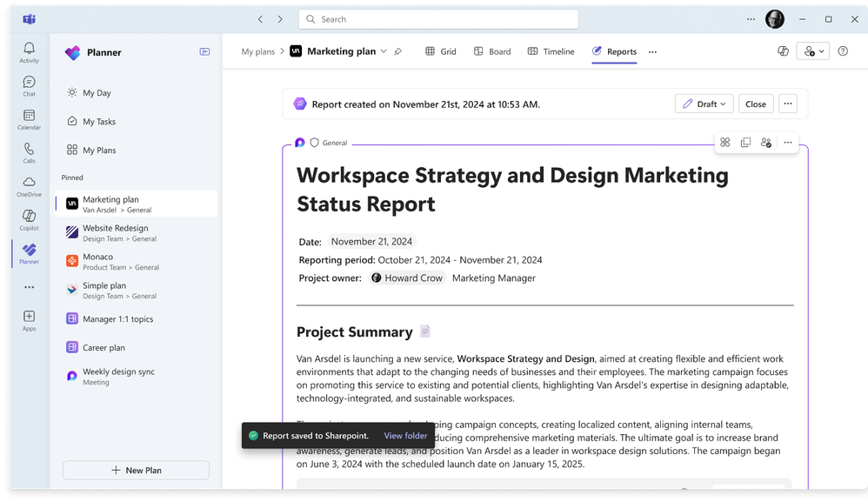Screen dimensions: 868x502
Task: Open Calendar in the Teams sidebar
Action: point(29,119)
